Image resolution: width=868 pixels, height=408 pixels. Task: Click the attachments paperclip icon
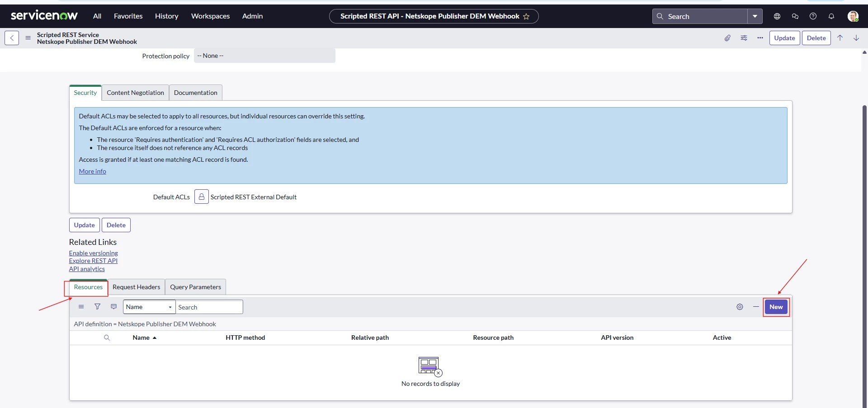(727, 38)
